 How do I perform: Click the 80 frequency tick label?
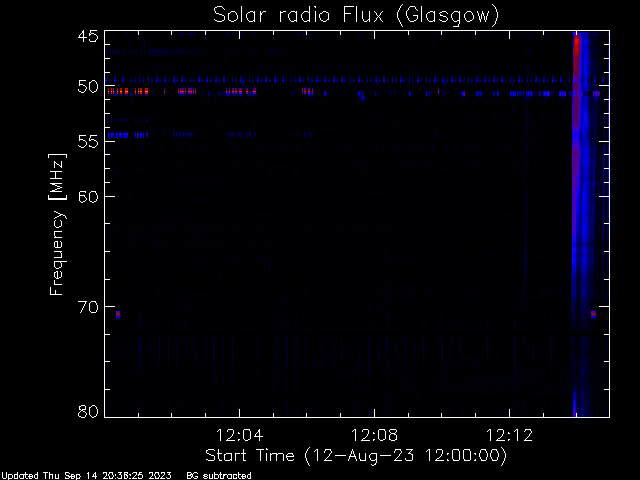coord(88,411)
